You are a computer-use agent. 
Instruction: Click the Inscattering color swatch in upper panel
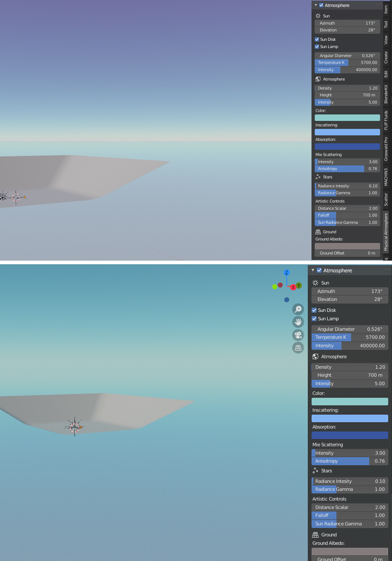tap(347, 132)
